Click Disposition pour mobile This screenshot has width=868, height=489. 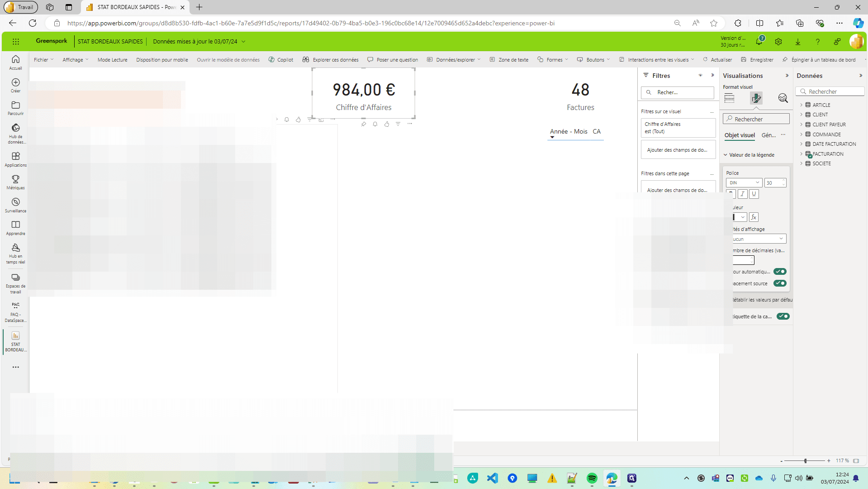point(162,60)
